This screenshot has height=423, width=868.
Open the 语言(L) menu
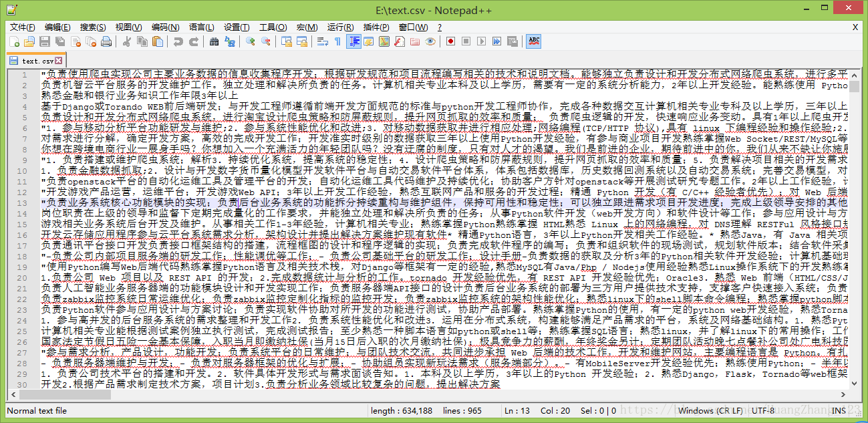(202, 27)
